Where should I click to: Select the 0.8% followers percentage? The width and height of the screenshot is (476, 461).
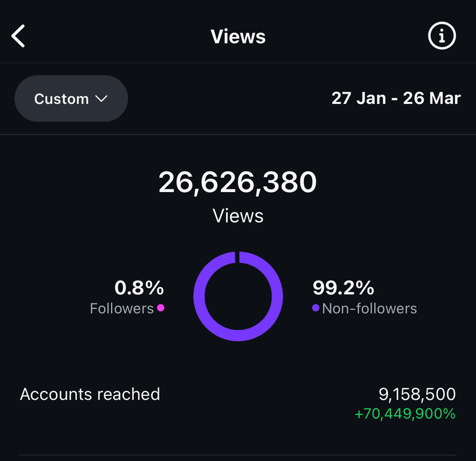(139, 288)
